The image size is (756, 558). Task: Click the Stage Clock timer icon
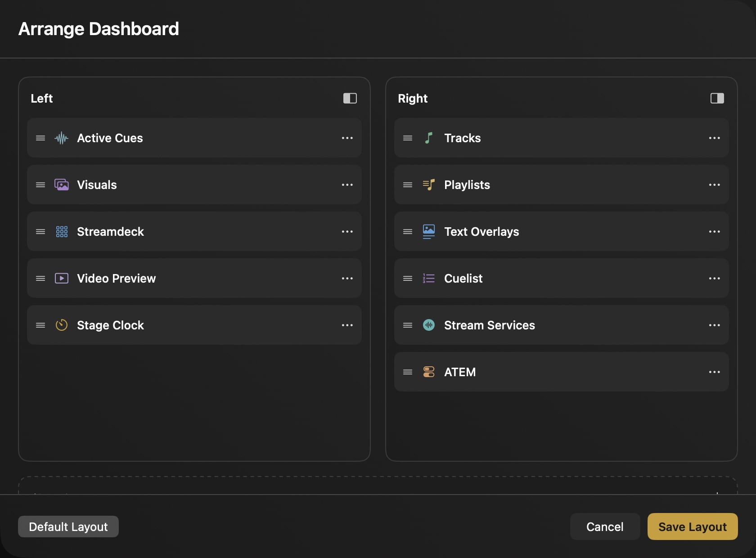(62, 325)
